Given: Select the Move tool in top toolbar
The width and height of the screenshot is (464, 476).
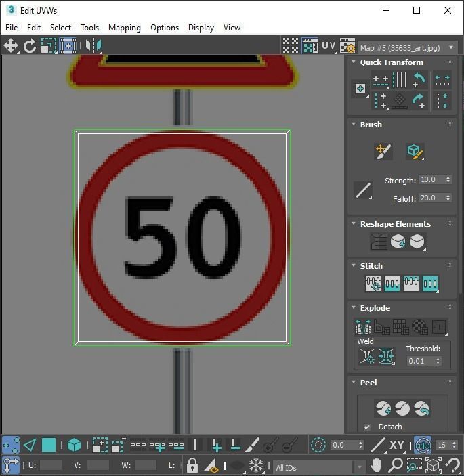Looking at the screenshot, I should pos(11,46).
